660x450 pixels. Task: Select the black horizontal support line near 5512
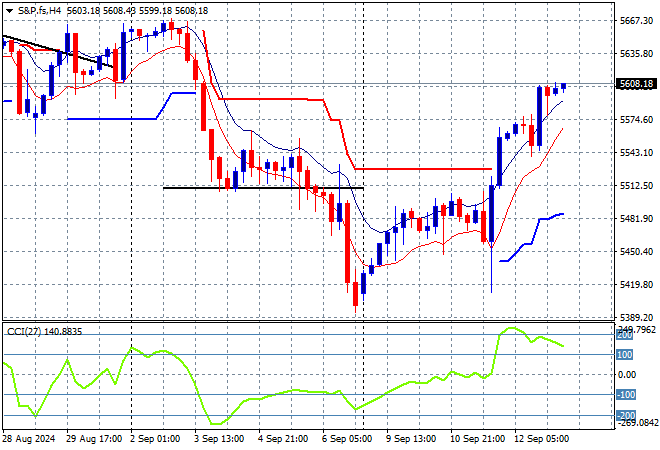pyautogui.click(x=263, y=188)
